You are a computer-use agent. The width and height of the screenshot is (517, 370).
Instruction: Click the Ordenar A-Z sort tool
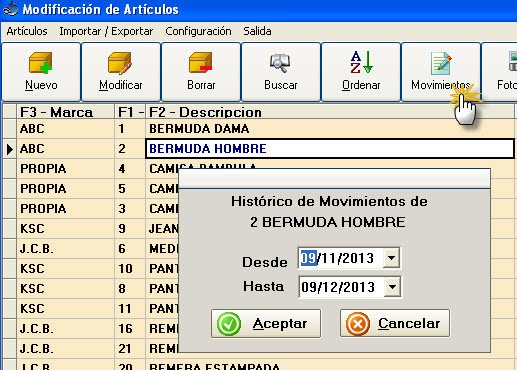361,72
